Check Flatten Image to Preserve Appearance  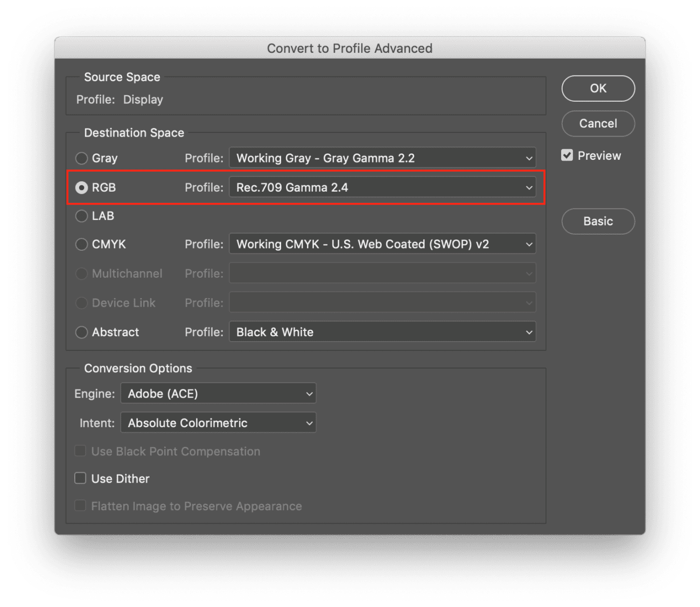(80, 505)
